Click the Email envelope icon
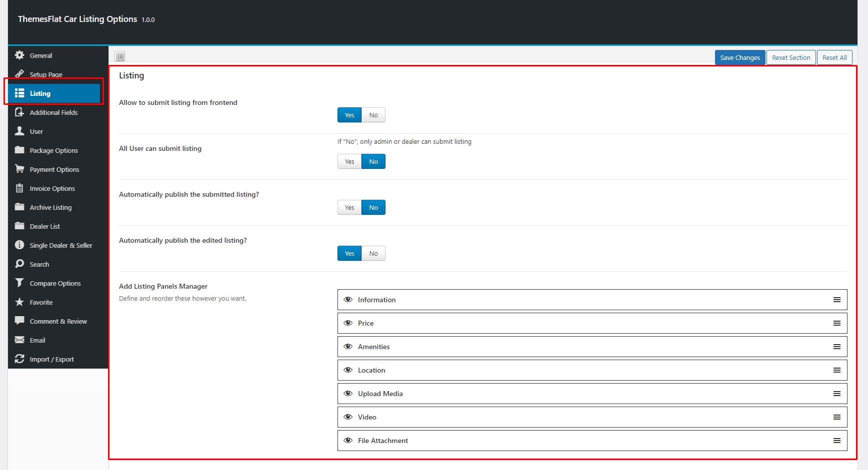Screen dimensions: 868x470 (x=19, y=340)
